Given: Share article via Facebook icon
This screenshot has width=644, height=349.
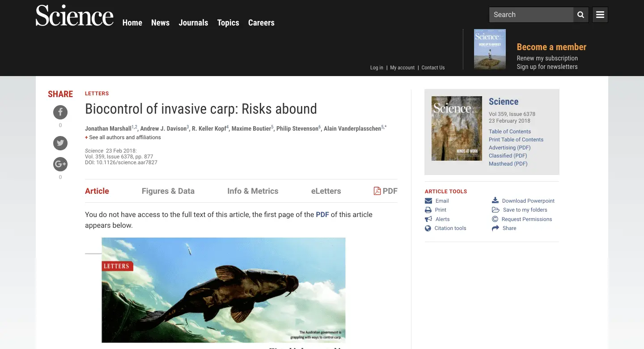Looking at the screenshot, I should [60, 112].
